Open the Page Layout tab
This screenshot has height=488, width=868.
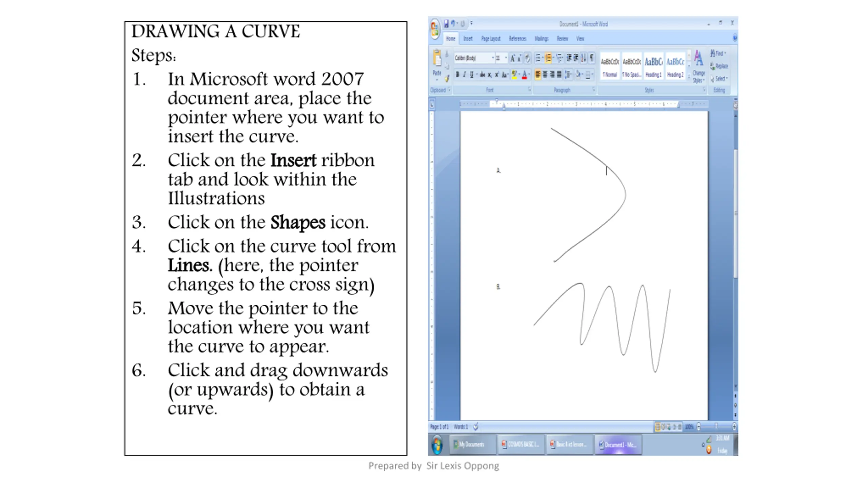[491, 38]
